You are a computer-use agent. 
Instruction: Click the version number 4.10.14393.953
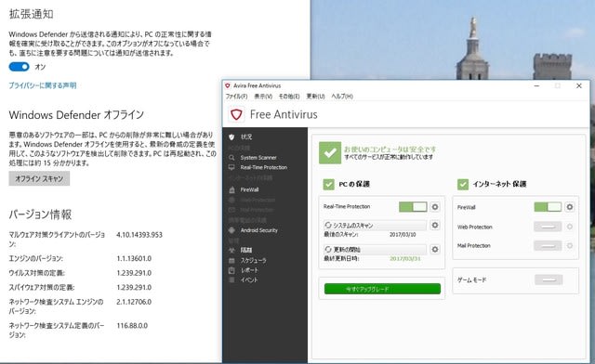139,235
